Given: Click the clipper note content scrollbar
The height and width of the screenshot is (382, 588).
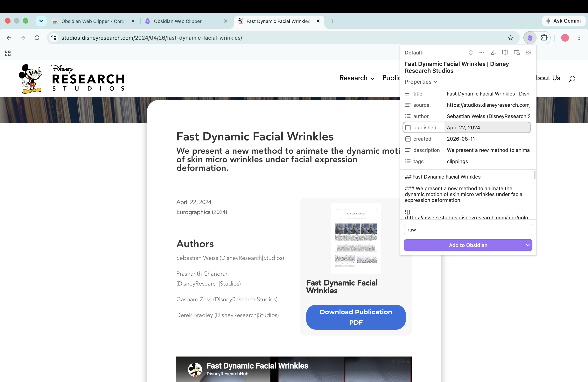Looking at the screenshot, I should coord(535,175).
